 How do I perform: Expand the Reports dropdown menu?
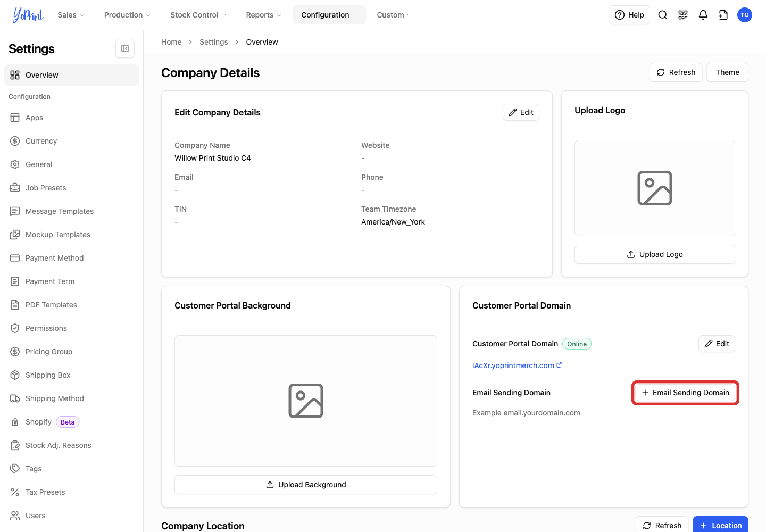(x=263, y=15)
